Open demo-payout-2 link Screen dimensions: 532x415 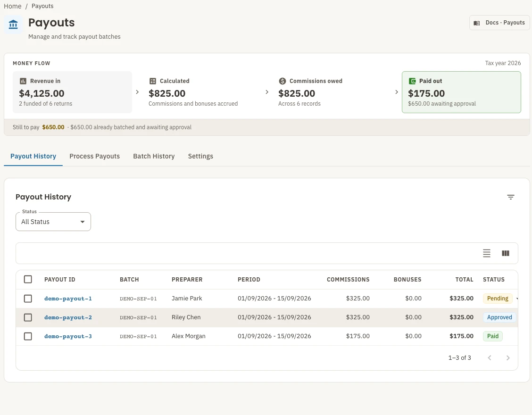click(x=68, y=317)
